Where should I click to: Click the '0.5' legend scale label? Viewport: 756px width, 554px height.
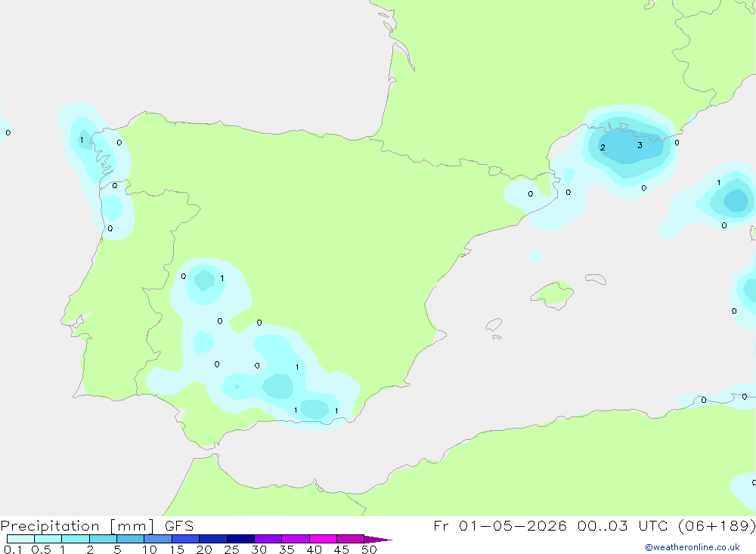pyautogui.click(x=41, y=549)
